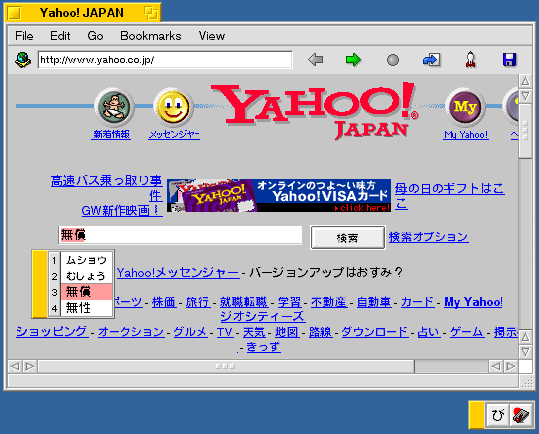Click the baby icon above 新着情報
Screen dimensions: 539x434
coord(114,107)
